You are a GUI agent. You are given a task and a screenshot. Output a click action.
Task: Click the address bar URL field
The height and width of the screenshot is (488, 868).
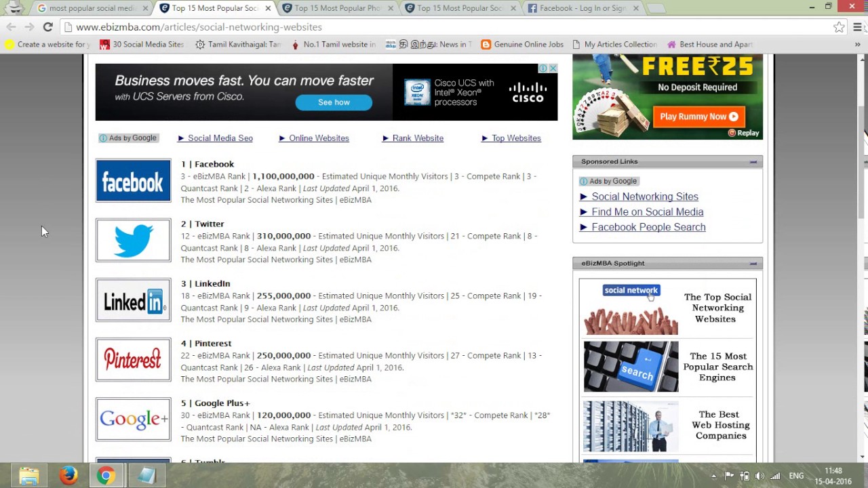(448, 27)
